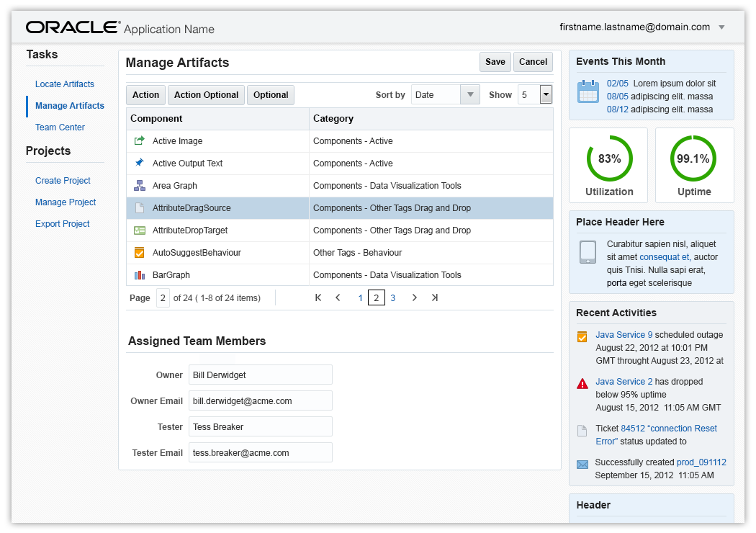Open the Java Service 9 link
The width and height of the screenshot is (756, 533).
tap(624, 335)
